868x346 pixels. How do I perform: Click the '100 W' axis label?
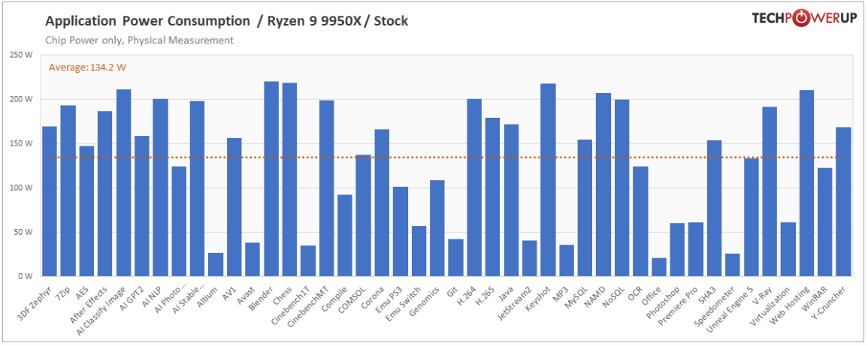point(22,188)
